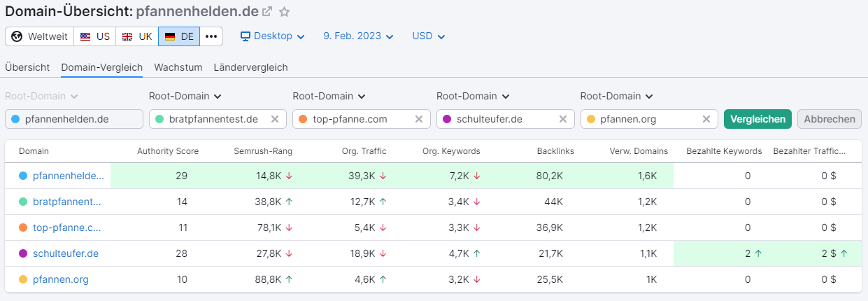Switch to the Wachstum tab

178,67
